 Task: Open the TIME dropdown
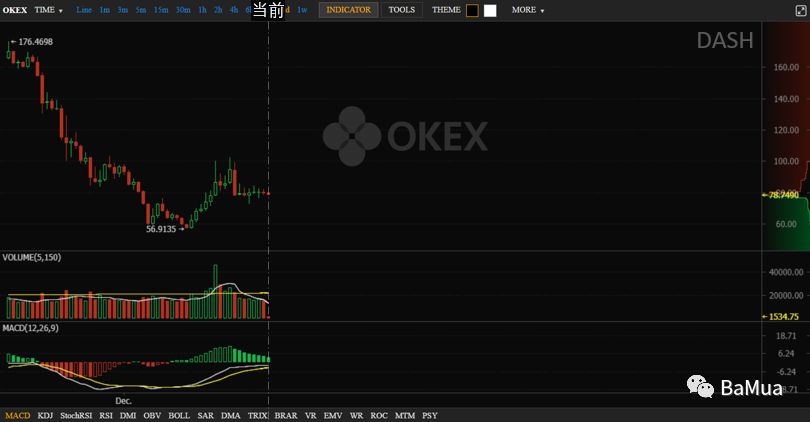(x=49, y=10)
